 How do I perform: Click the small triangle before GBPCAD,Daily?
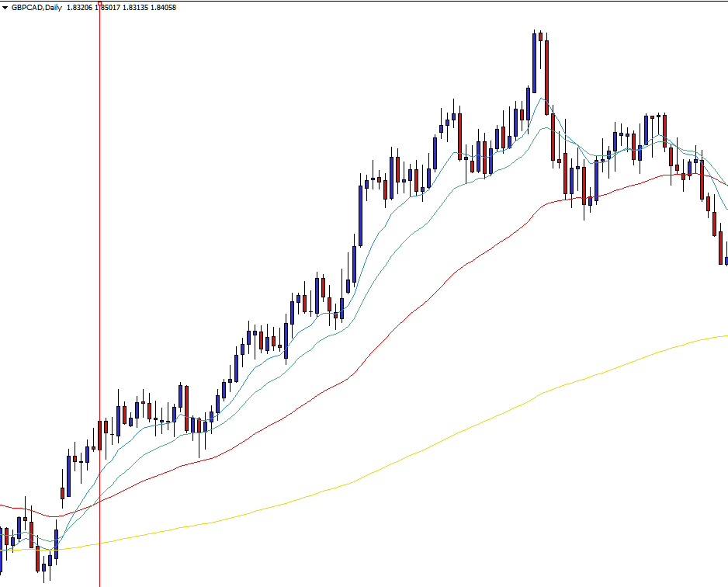(x=5, y=8)
